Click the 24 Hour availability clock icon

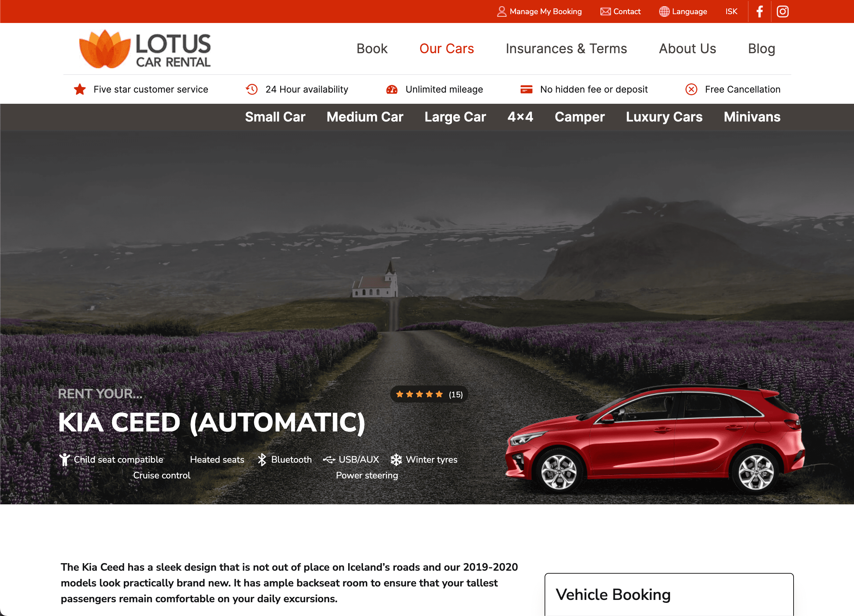tap(252, 89)
